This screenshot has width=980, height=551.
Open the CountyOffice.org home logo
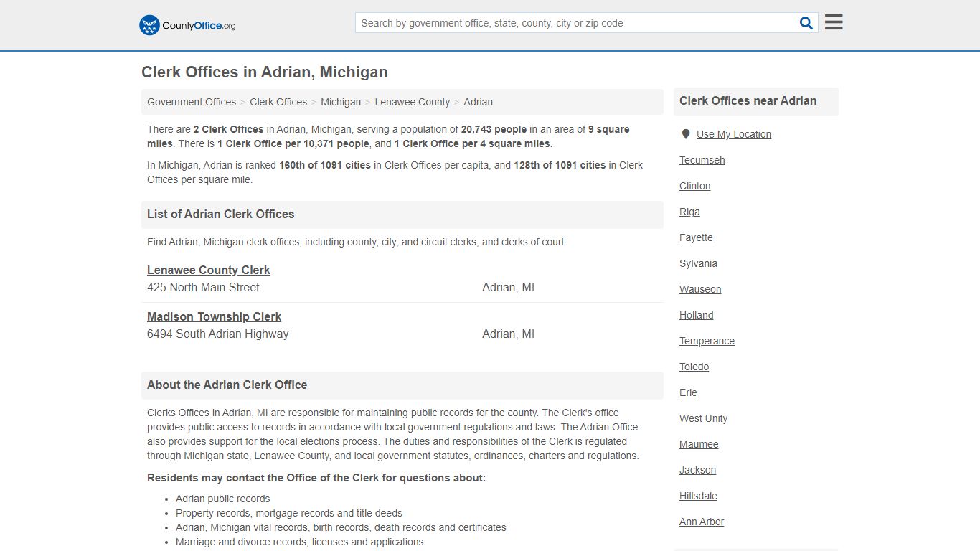click(x=187, y=25)
